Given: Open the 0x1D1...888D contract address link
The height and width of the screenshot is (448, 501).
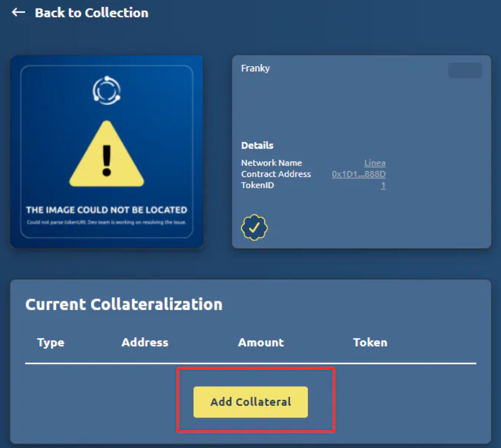Looking at the screenshot, I should [358, 174].
